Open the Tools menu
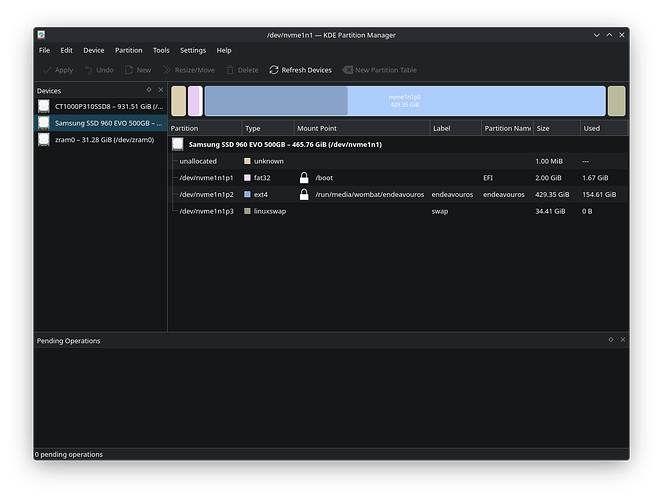The height and width of the screenshot is (500, 663). (161, 50)
